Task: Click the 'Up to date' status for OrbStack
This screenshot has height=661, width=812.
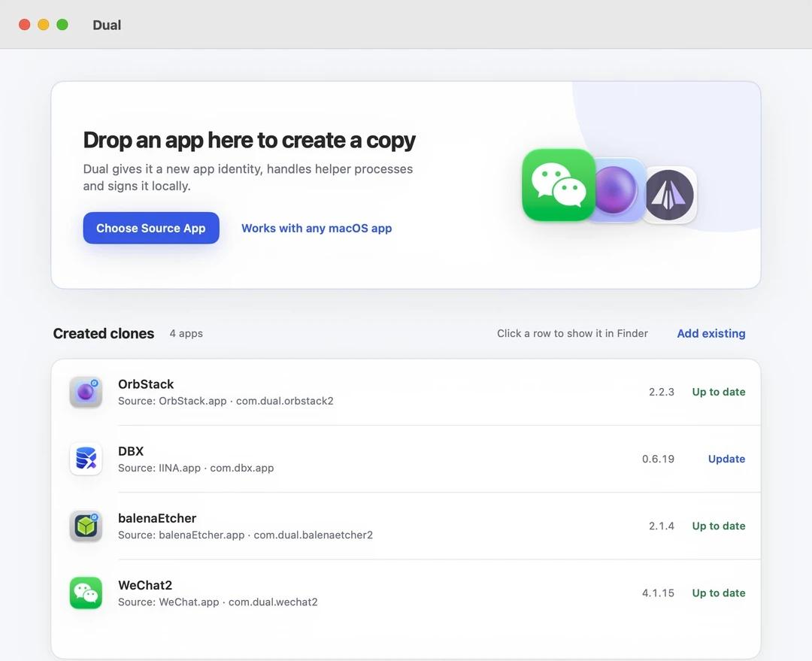Action: coord(719,392)
